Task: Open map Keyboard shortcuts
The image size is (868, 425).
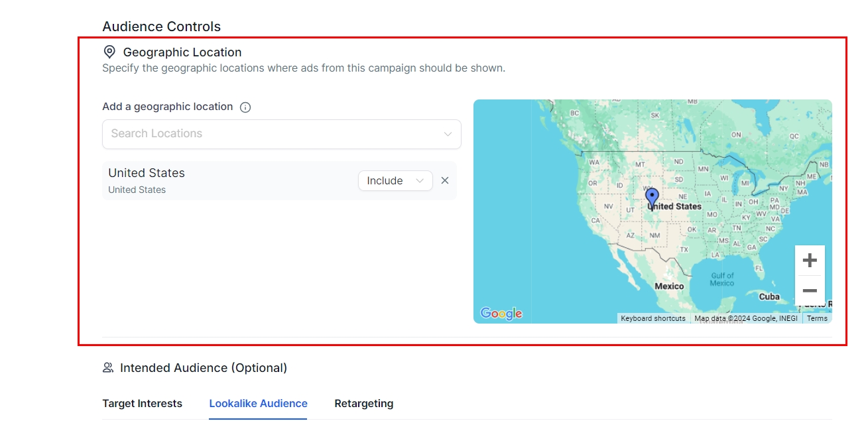Action: coord(653,318)
